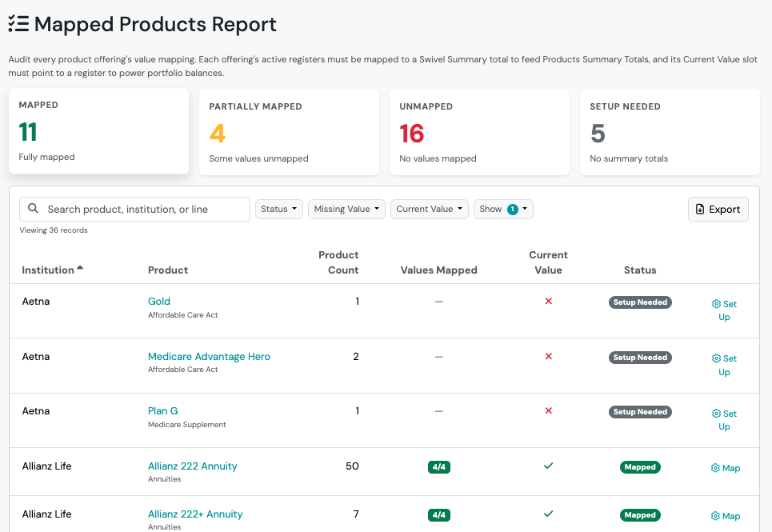Open the Allianz 222 Annuity link
Viewport: 772px width, 532px height.
(193, 466)
